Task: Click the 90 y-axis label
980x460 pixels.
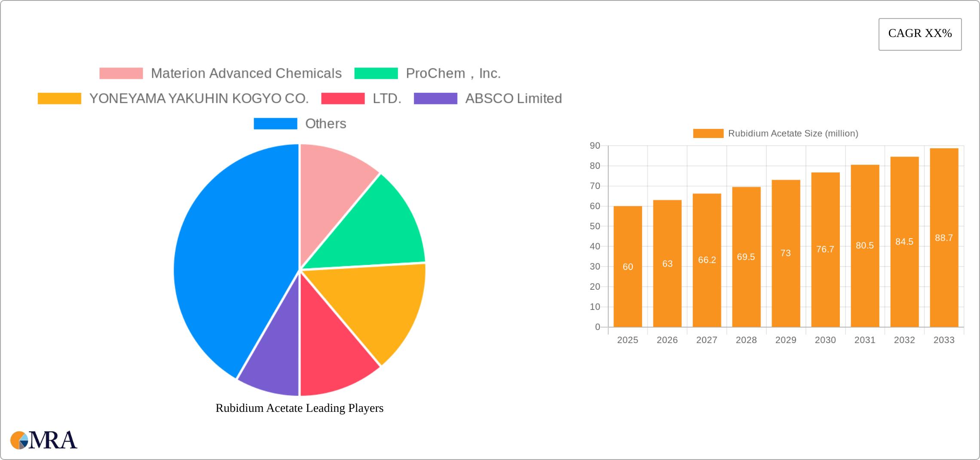Action: tap(595, 146)
